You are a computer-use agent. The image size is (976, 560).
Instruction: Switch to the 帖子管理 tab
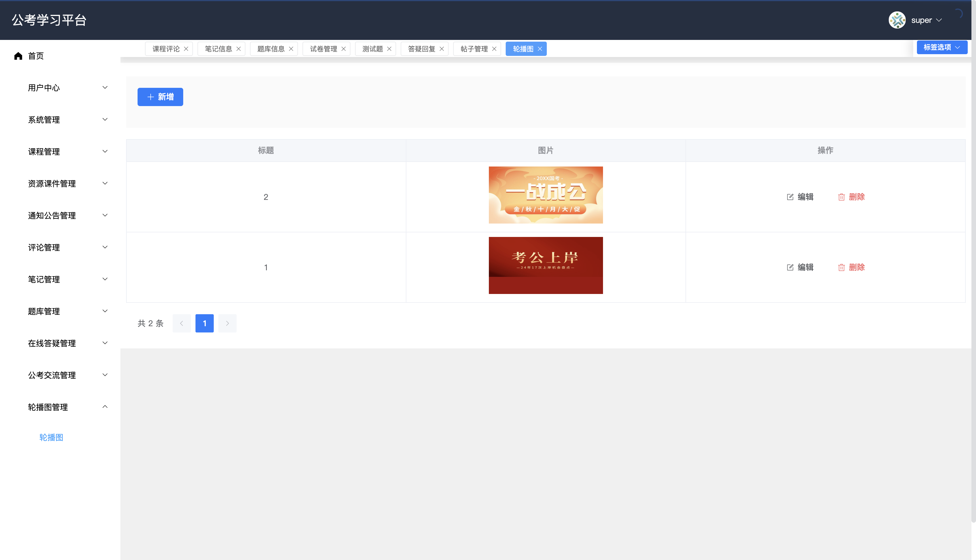pos(473,49)
